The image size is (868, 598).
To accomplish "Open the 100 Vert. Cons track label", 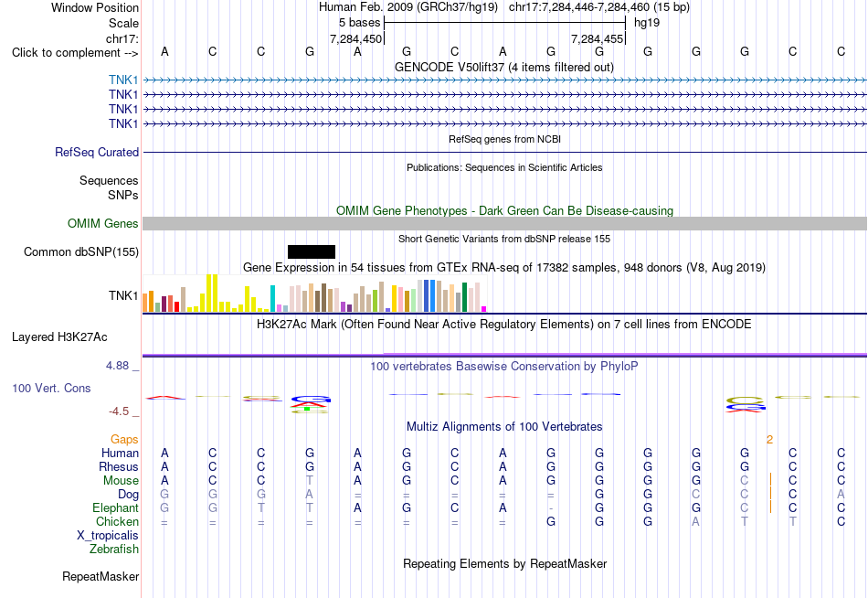I will point(51,388).
